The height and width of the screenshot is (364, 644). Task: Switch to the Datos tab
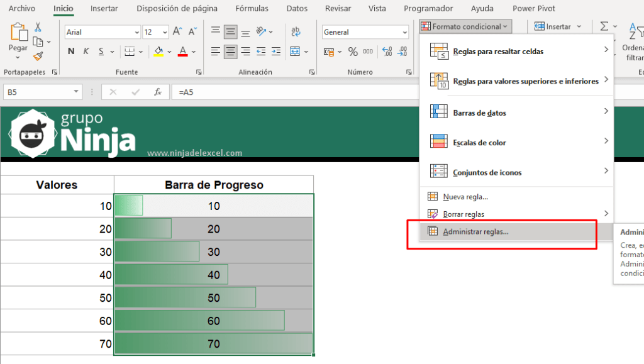tap(297, 8)
